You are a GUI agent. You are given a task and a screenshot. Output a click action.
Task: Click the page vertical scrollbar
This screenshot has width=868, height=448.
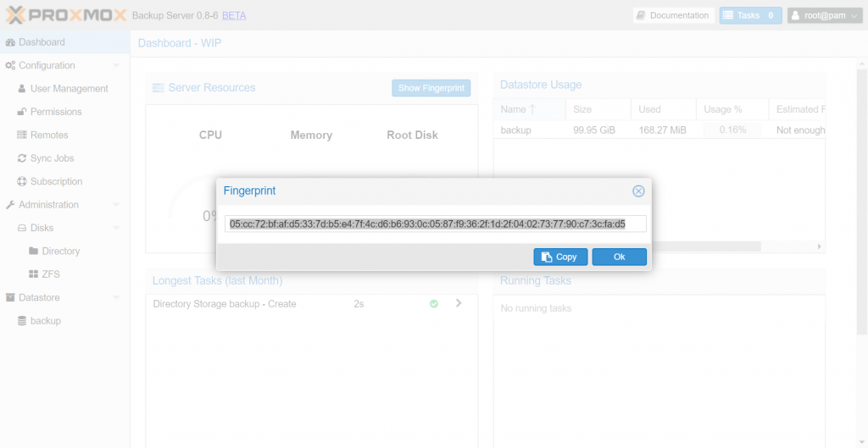click(862, 202)
